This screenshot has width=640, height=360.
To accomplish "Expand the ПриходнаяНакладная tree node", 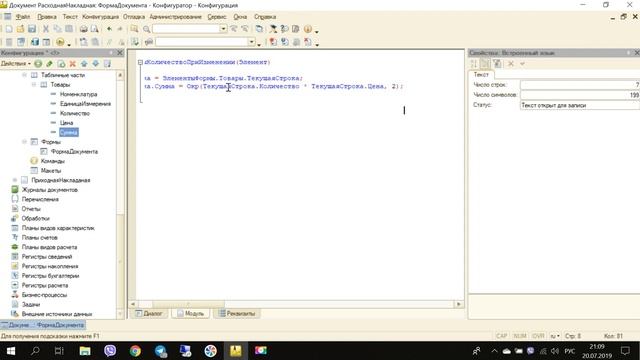I will tap(15, 180).
